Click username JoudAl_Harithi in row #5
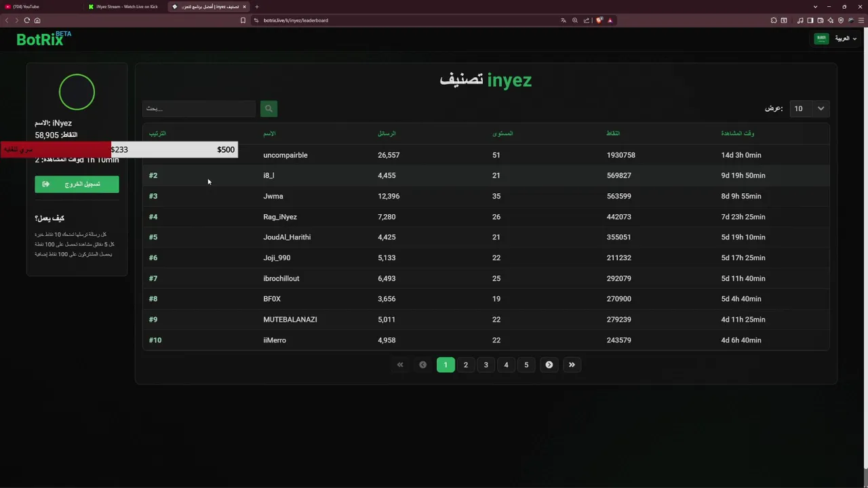The width and height of the screenshot is (868, 488). (x=287, y=237)
